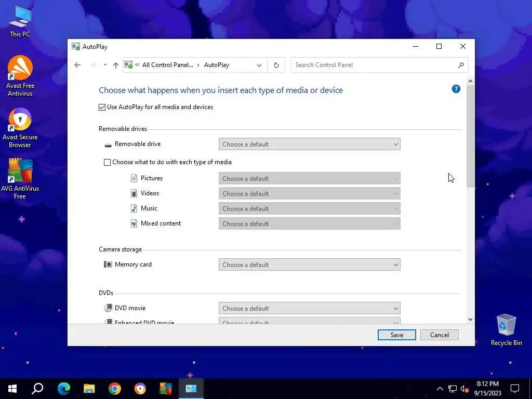Click the Cancel button
The width and height of the screenshot is (532, 399).
pyautogui.click(x=440, y=335)
